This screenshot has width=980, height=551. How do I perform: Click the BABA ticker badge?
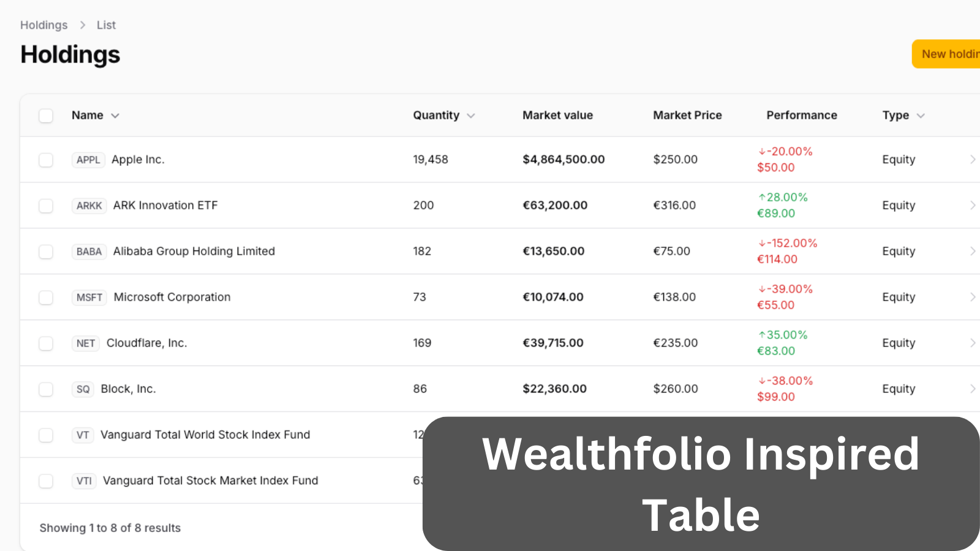89,252
